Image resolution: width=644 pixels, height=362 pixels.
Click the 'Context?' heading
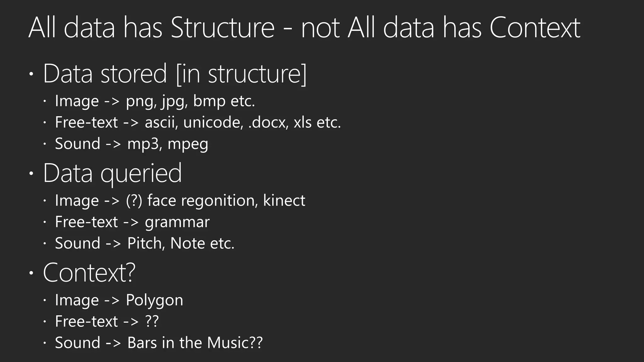[89, 273]
